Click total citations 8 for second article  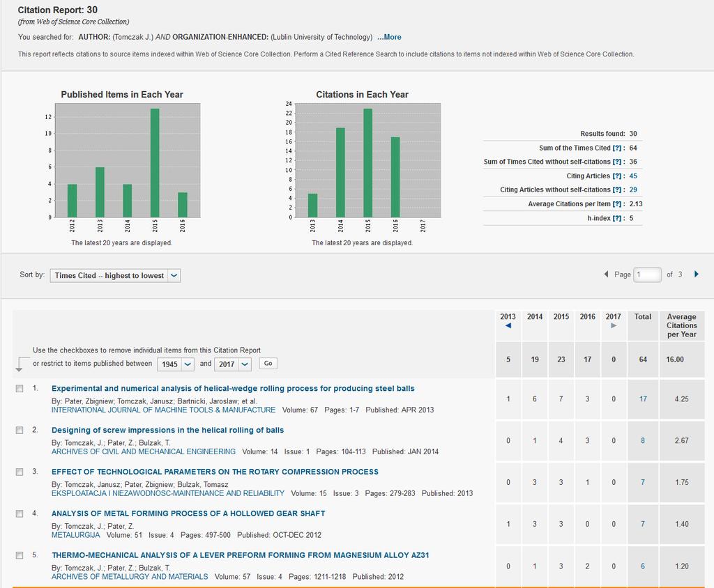pos(643,441)
